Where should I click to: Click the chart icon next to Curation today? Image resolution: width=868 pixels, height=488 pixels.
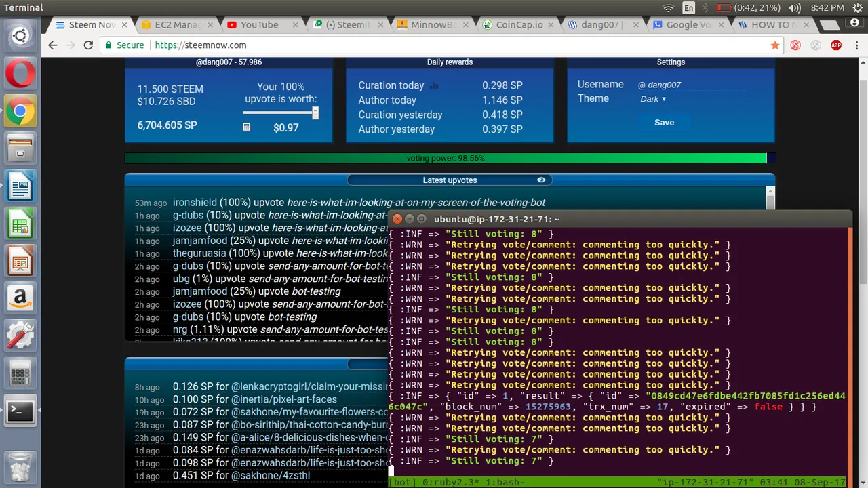(434, 86)
